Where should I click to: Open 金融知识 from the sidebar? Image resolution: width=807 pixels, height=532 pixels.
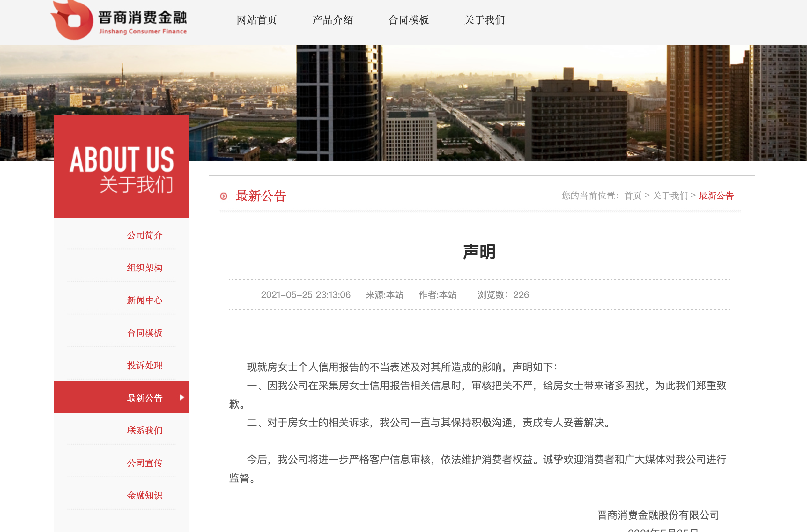tap(145, 495)
